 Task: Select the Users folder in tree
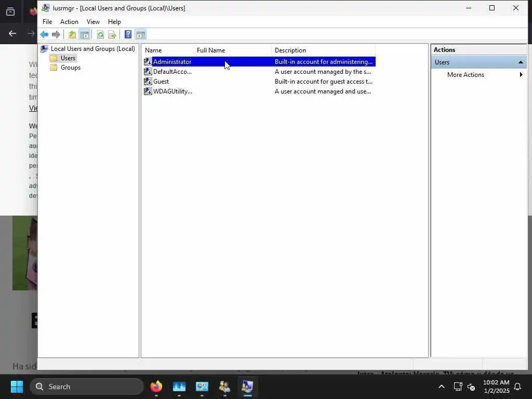[68, 58]
